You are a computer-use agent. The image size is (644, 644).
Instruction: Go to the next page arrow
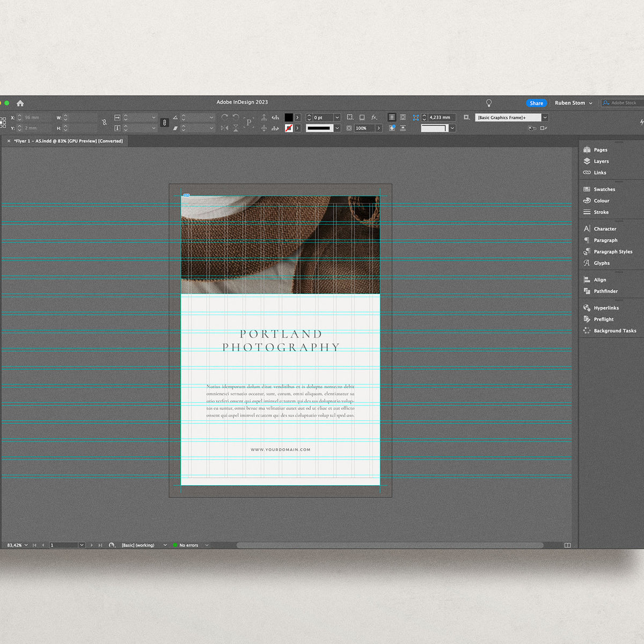[x=92, y=545]
